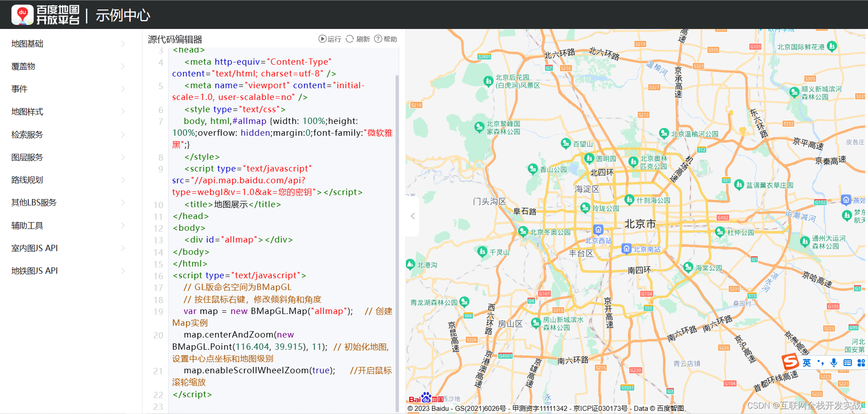Refresh the code with 刷新 button
This screenshot has height=414, width=868.
click(358, 39)
